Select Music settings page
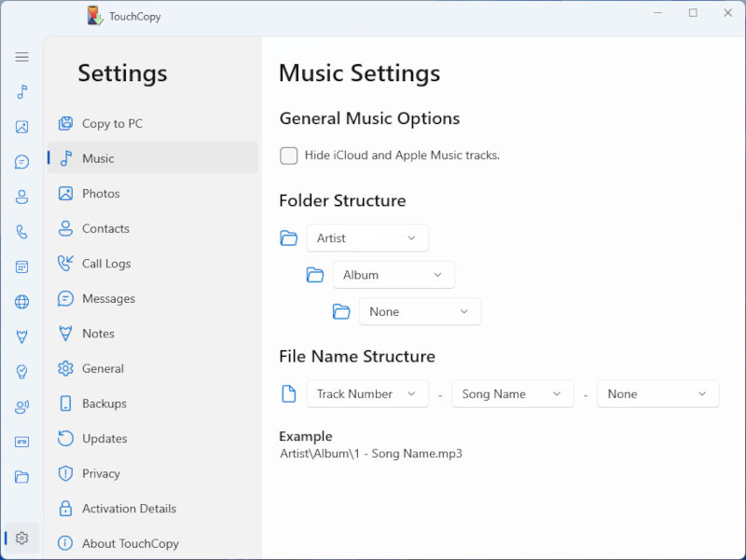This screenshot has height=560, width=746. [x=153, y=157]
